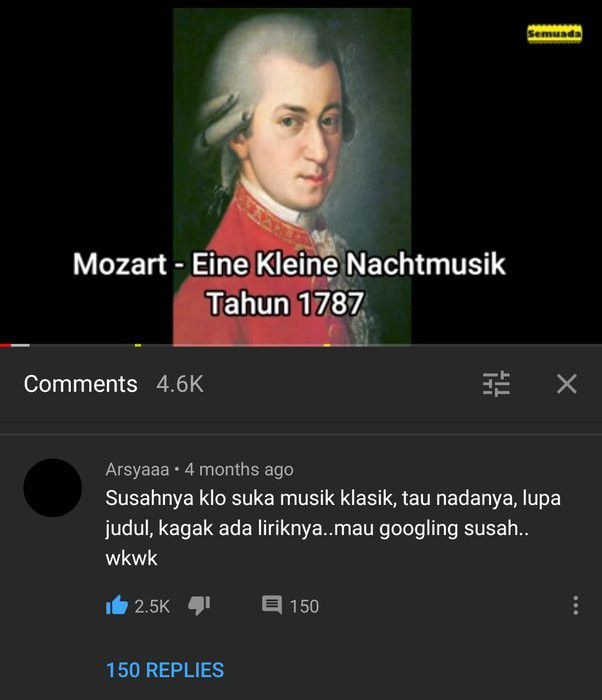
Task: Click the Semuada watermark badge
Action: click(x=554, y=33)
